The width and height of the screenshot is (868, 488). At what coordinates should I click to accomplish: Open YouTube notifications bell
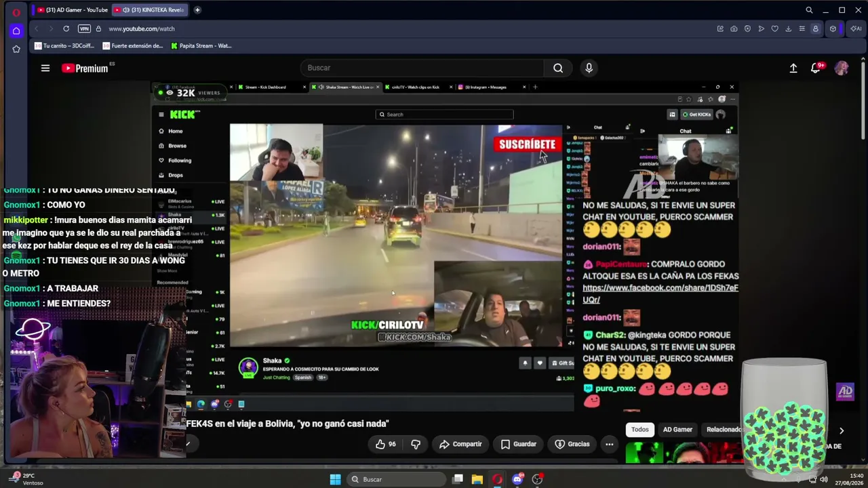click(x=816, y=68)
